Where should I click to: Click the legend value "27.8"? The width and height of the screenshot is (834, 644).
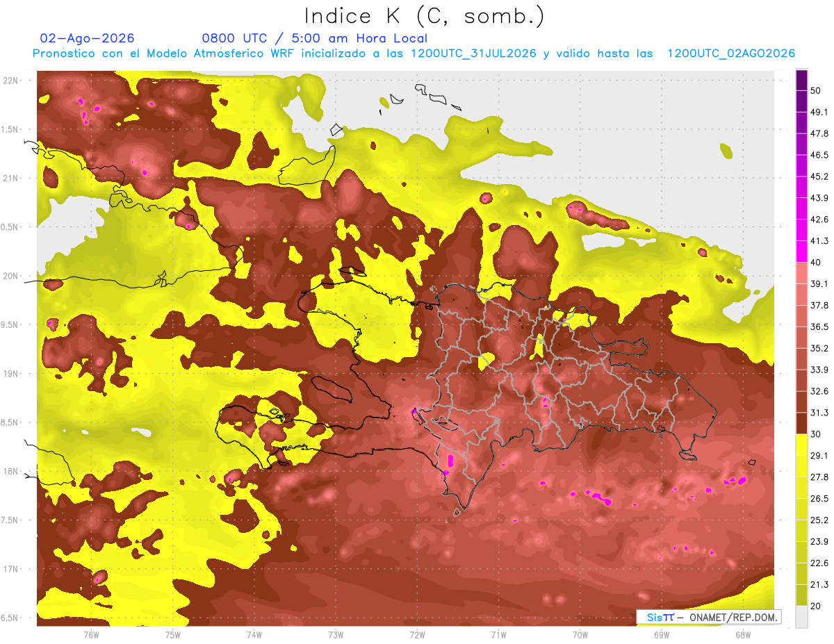click(x=819, y=477)
